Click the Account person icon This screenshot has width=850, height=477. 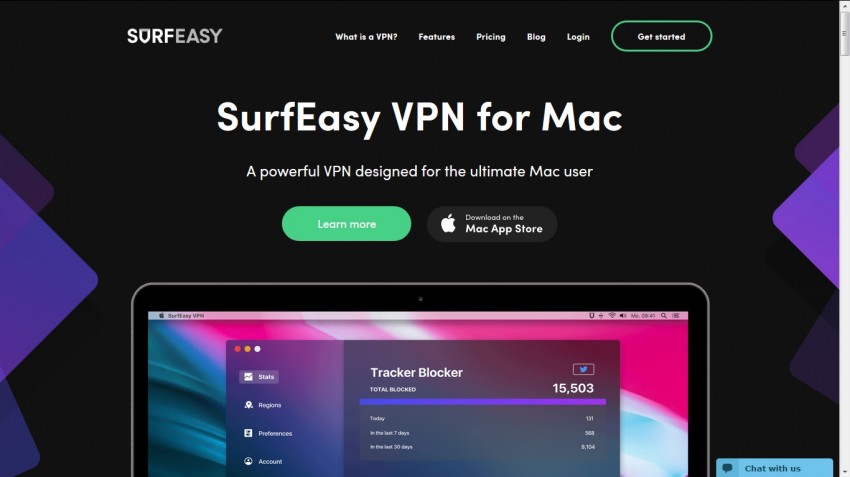click(x=248, y=461)
